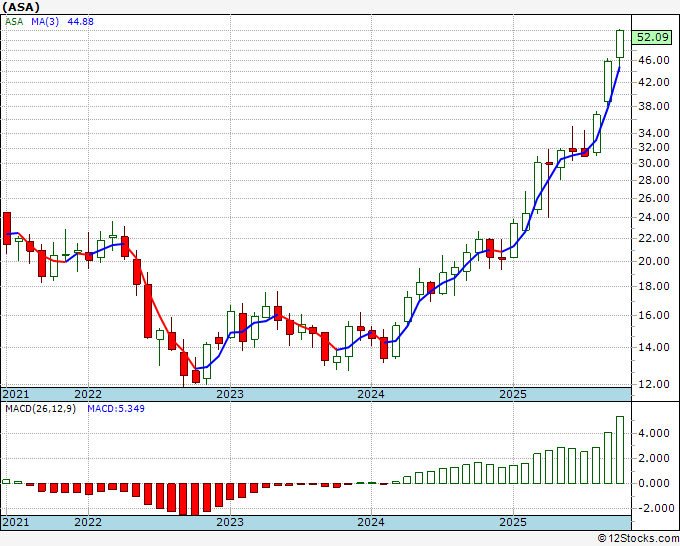Viewport: 680px width, 546px height.
Task: Click the -2.000 MACD axis label
Action: (x=654, y=508)
